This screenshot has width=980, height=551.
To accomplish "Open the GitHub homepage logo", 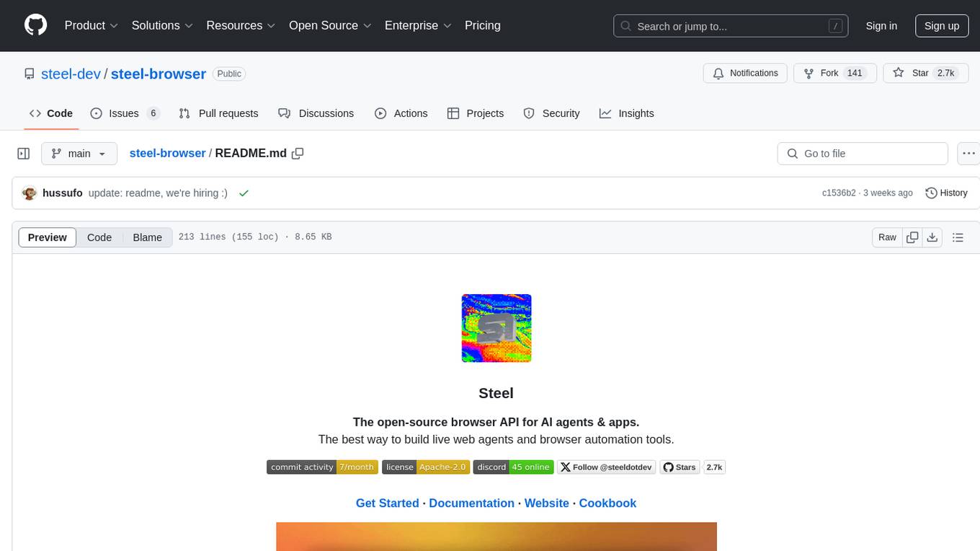I will [35, 25].
